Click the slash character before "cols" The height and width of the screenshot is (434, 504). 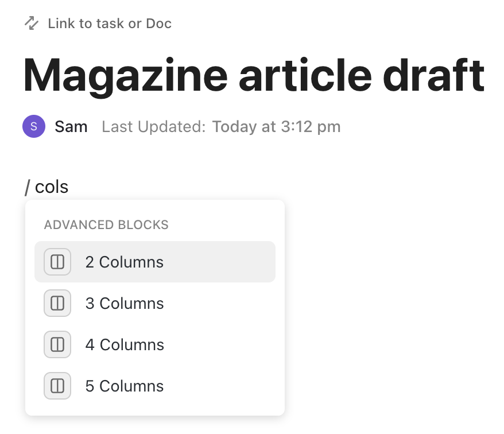click(x=27, y=187)
